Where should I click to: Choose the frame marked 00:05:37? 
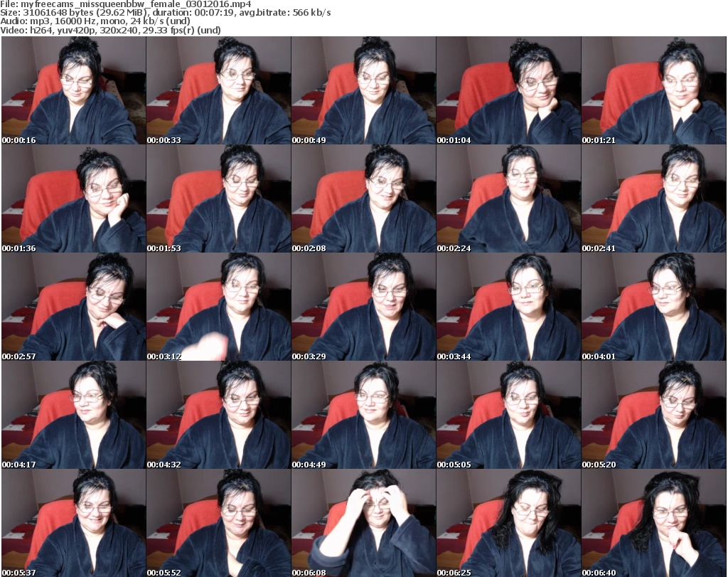(x=74, y=523)
